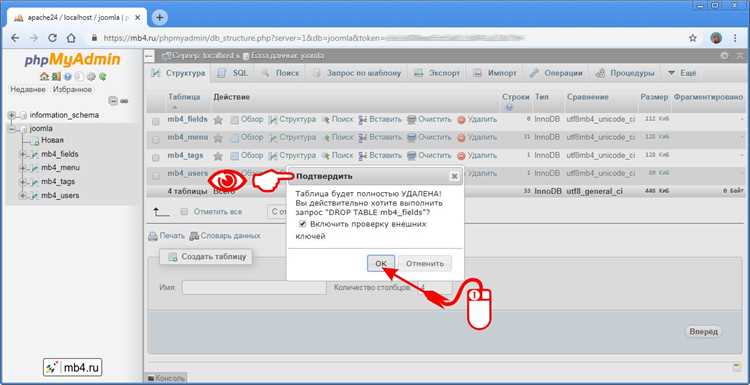Star mb4_tags as favorite table
This screenshot has width=750, height=385.
pyautogui.click(x=218, y=156)
